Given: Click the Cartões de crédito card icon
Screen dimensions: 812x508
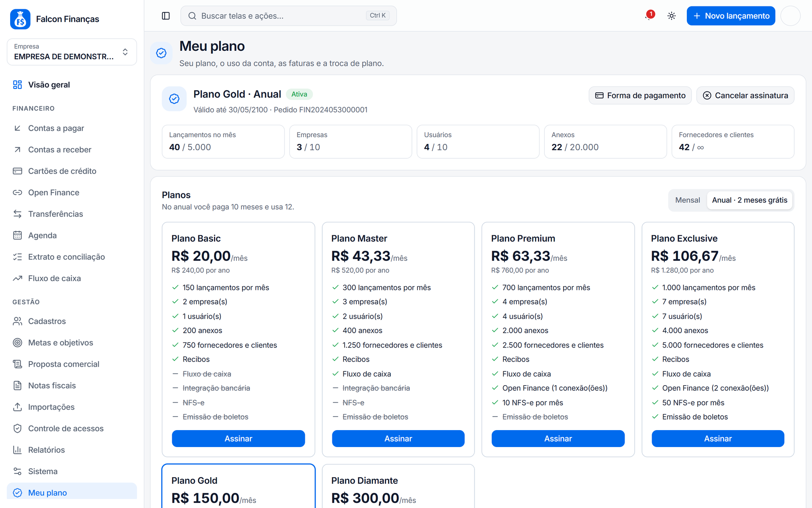Looking at the screenshot, I should pyautogui.click(x=17, y=171).
